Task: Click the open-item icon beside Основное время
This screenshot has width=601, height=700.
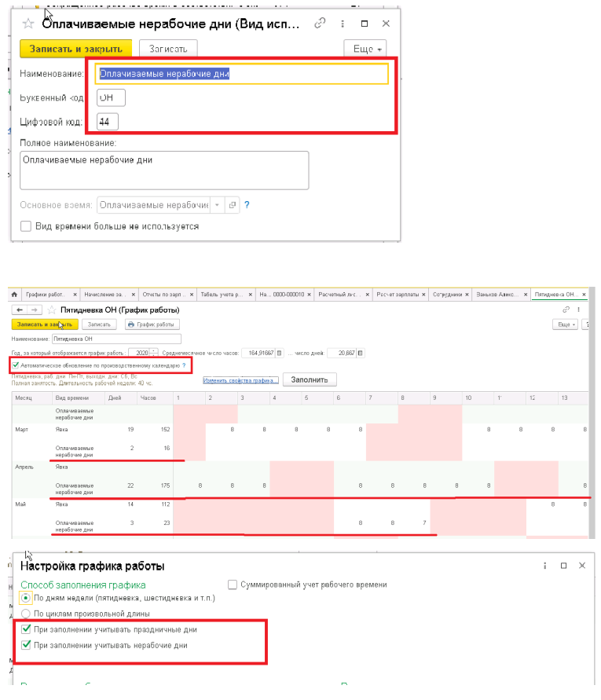Action: pos(232,205)
